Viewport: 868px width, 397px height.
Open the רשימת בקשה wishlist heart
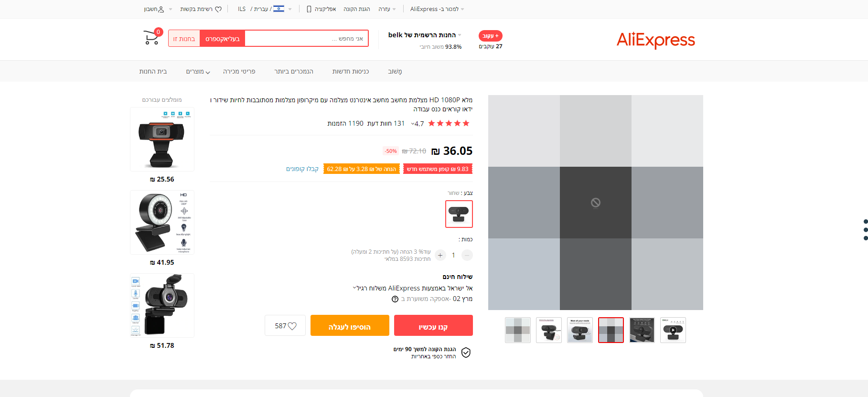(218, 9)
